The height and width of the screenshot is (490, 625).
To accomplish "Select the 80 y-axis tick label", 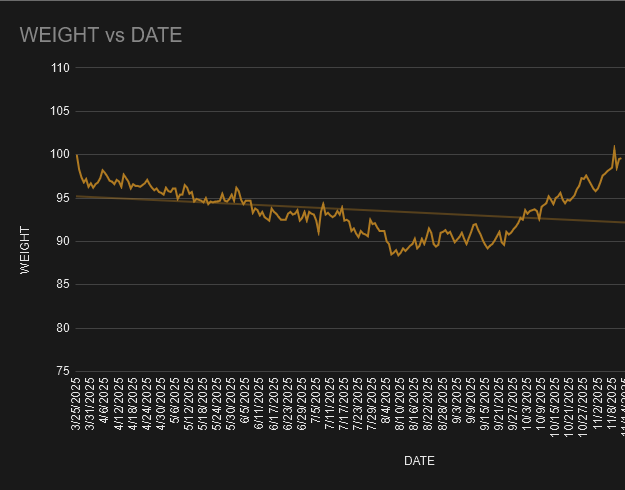I will pyautogui.click(x=63, y=328).
